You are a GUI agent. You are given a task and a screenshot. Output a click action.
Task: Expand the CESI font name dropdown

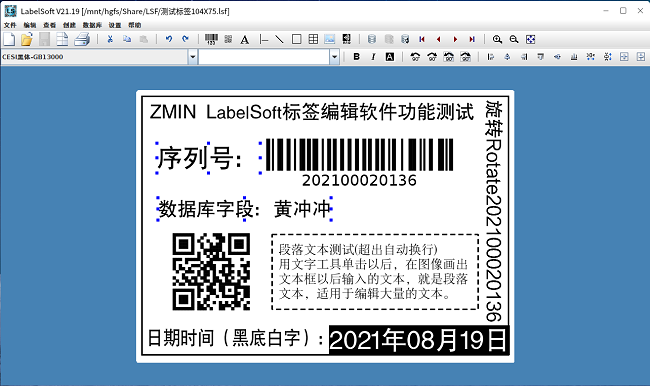tap(192, 57)
